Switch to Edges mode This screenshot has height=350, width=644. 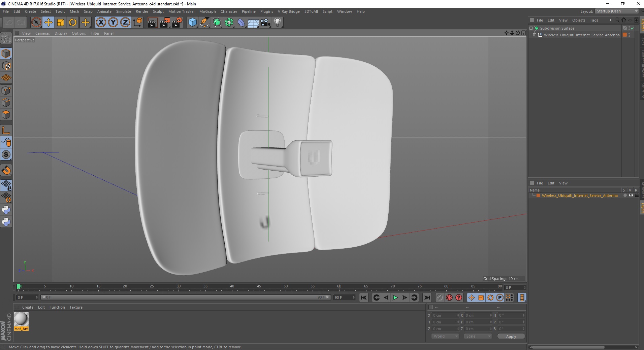6,103
